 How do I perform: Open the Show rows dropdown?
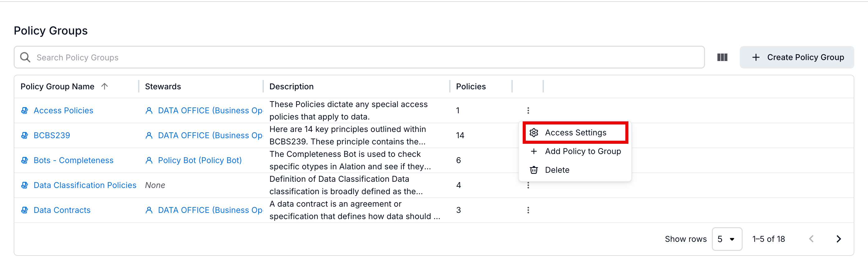coord(727,239)
